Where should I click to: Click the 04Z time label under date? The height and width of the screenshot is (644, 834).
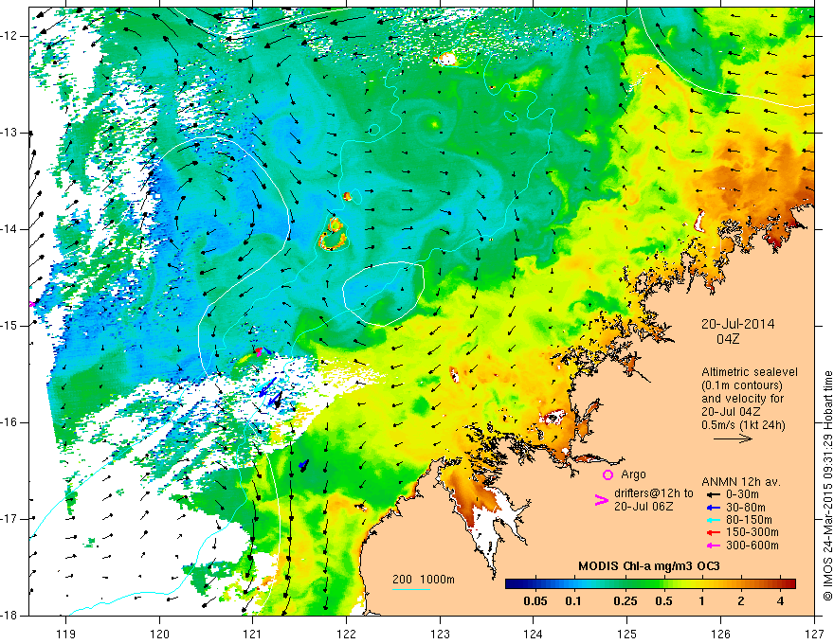click(x=728, y=339)
